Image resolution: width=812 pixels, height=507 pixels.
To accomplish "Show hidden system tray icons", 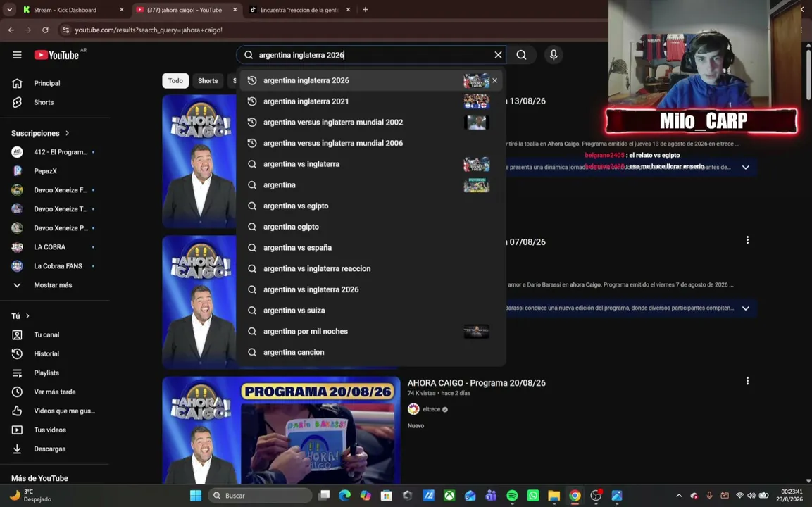I will (679, 496).
